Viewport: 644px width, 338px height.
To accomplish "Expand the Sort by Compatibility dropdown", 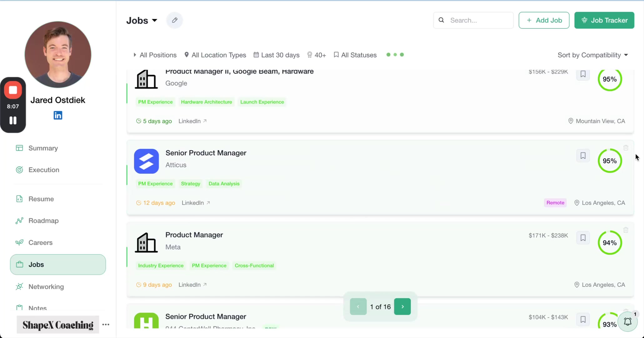I will (592, 55).
